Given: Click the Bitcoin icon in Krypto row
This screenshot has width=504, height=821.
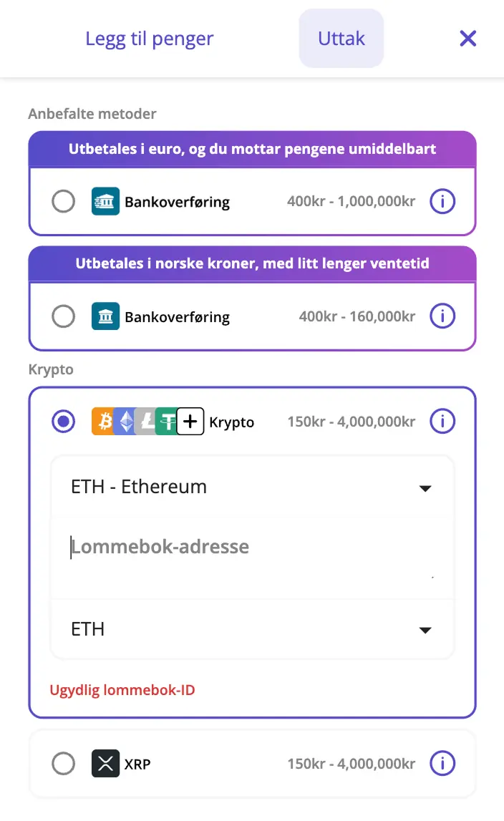Looking at the screenshot, I should pos(105,422).
